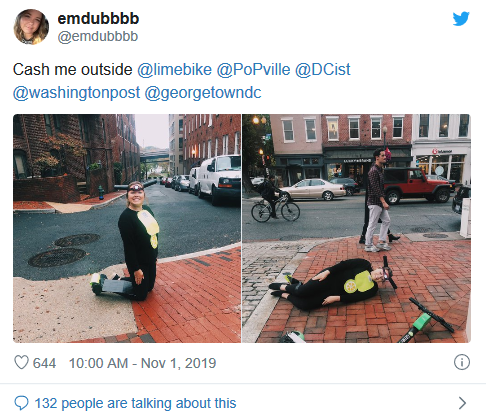View the right photo of woman lying down
The image size is (486, 420).
pos(356,229)
